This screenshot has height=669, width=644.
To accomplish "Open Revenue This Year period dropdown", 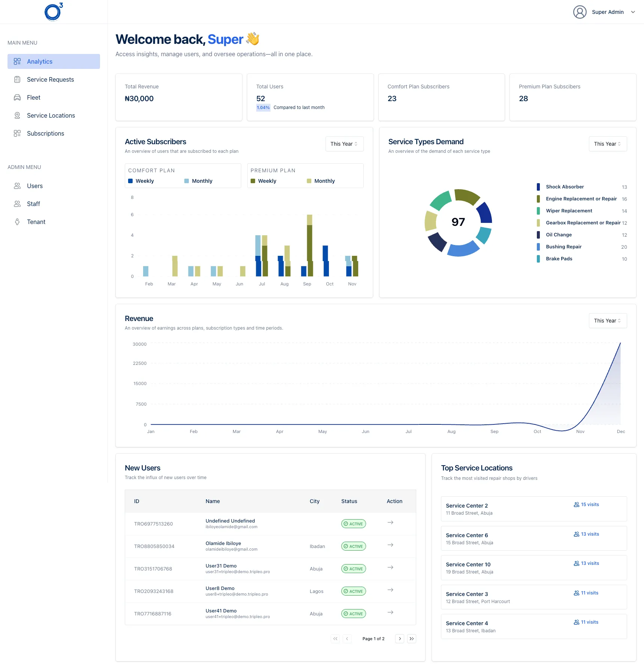I will point(607,321).
